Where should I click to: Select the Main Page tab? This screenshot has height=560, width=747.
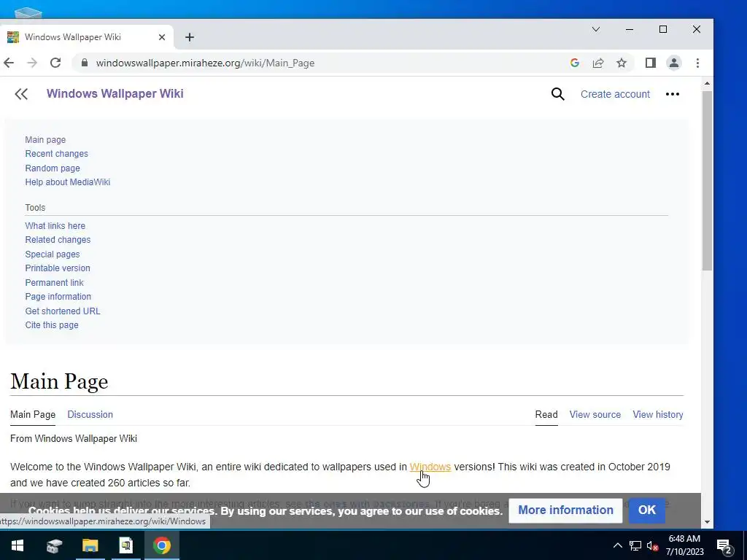(x=33, y=414)
